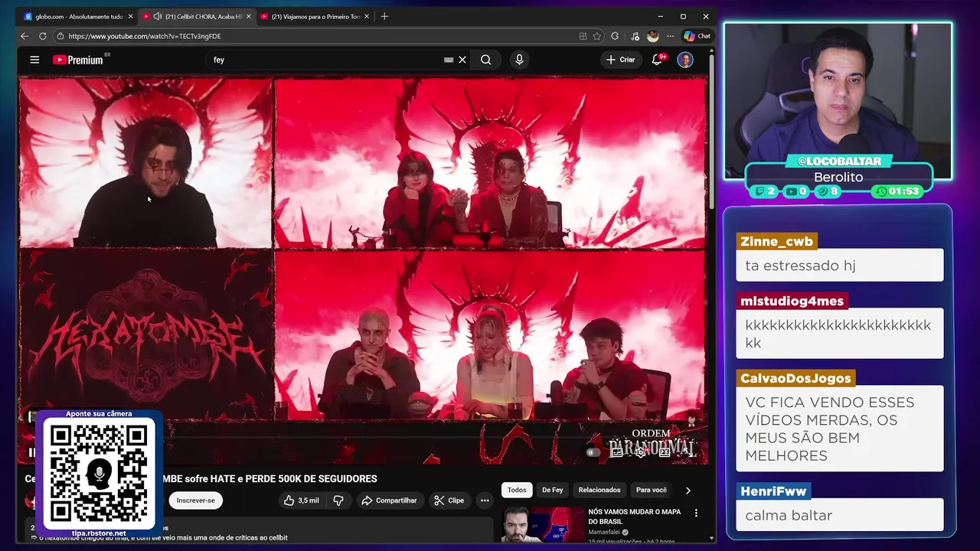Select the Relacionados filter chip
Image resolution: width=980 pixels, height=551 pixels.
599,490
